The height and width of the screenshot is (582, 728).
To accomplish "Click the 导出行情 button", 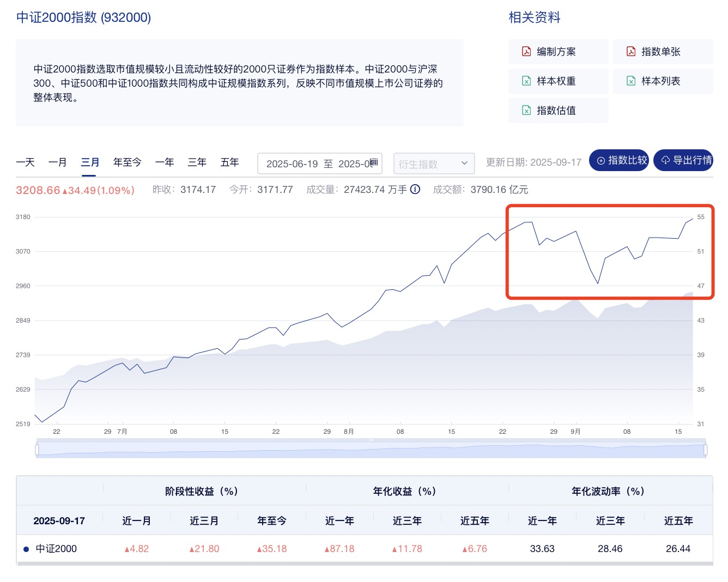I will (683, 160).
